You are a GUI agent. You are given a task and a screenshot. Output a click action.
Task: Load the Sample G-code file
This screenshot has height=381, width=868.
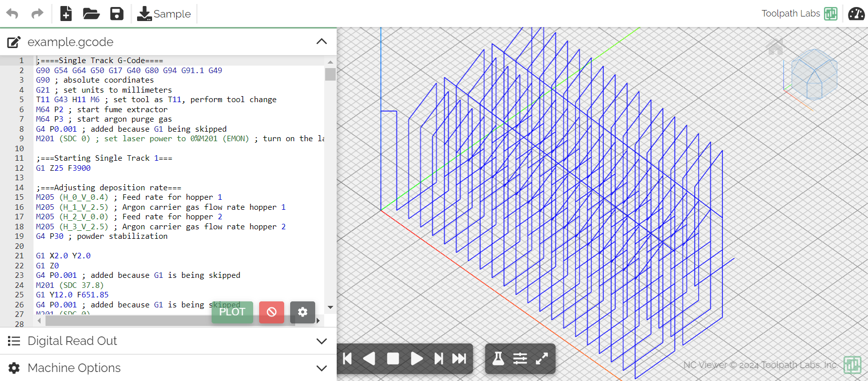(164, 14)
